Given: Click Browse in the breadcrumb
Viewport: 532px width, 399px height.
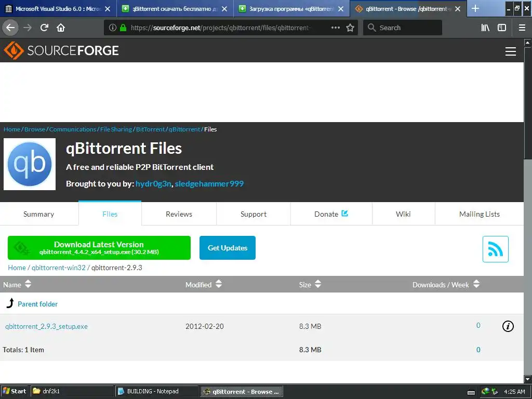Looking at the screenshot, I should (35, 129).
